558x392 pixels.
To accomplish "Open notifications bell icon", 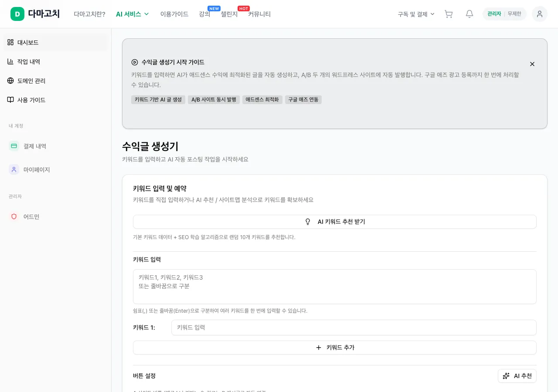I will 470,14.
